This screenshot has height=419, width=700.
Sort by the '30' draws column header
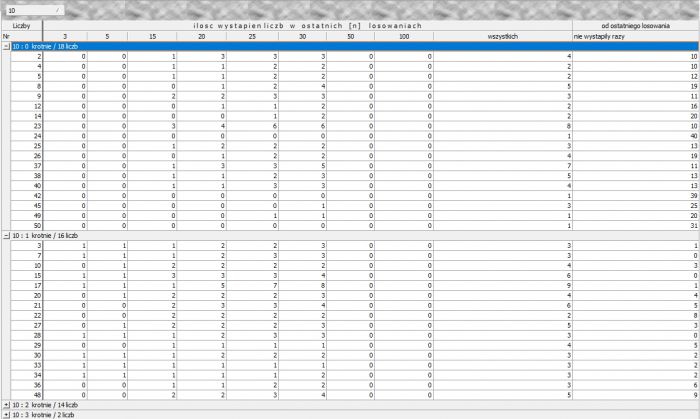302,37
